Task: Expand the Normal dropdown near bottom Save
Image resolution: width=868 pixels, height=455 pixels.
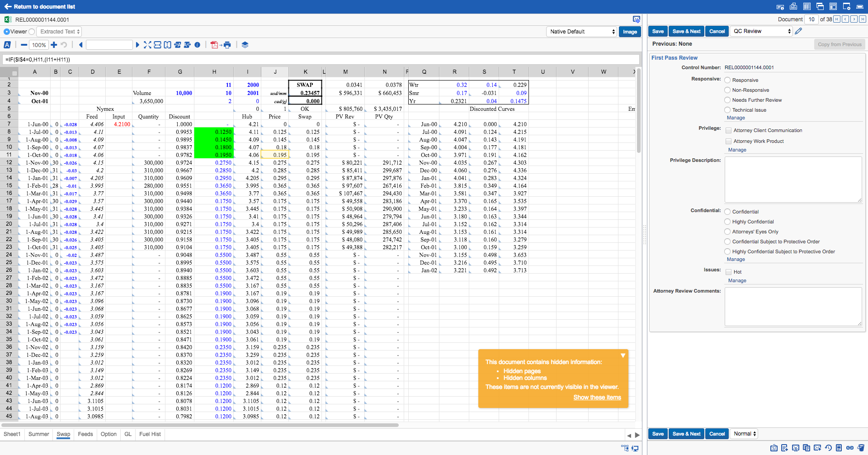Action: (745, 434)
